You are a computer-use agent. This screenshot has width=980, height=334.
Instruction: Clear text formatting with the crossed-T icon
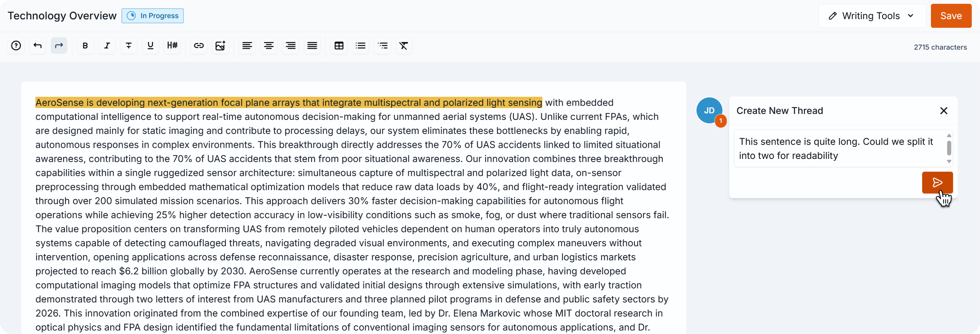pos(404,46)
